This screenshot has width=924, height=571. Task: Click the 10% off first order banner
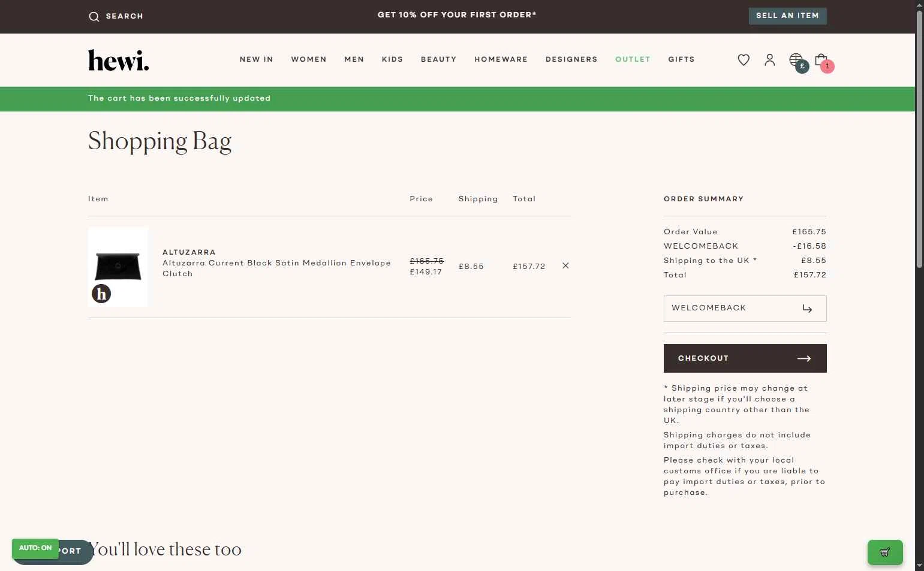point(457,15)
